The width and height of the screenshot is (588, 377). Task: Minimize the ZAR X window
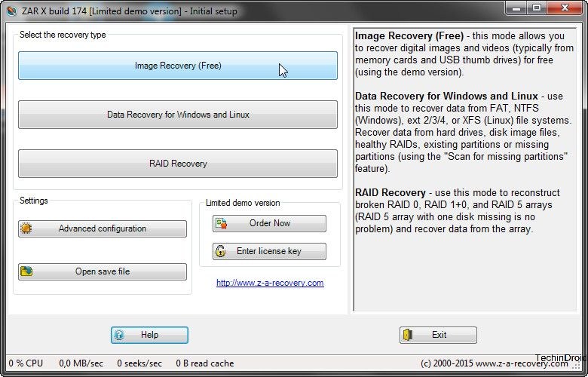[516, 8]
